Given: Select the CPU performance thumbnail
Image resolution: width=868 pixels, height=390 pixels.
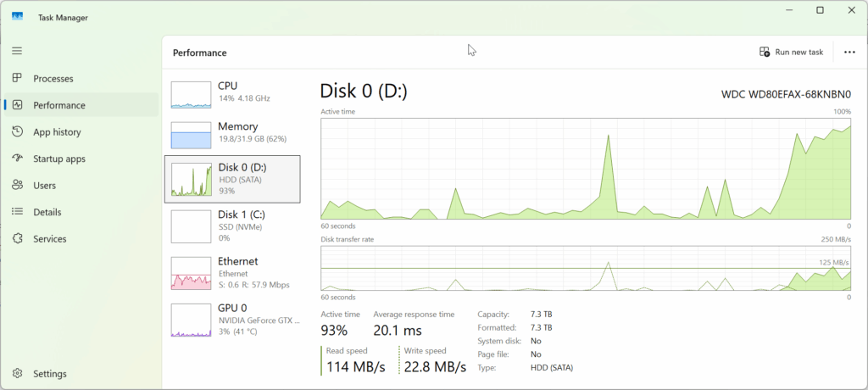Looking at the screenshot, I should click(232, 94).
